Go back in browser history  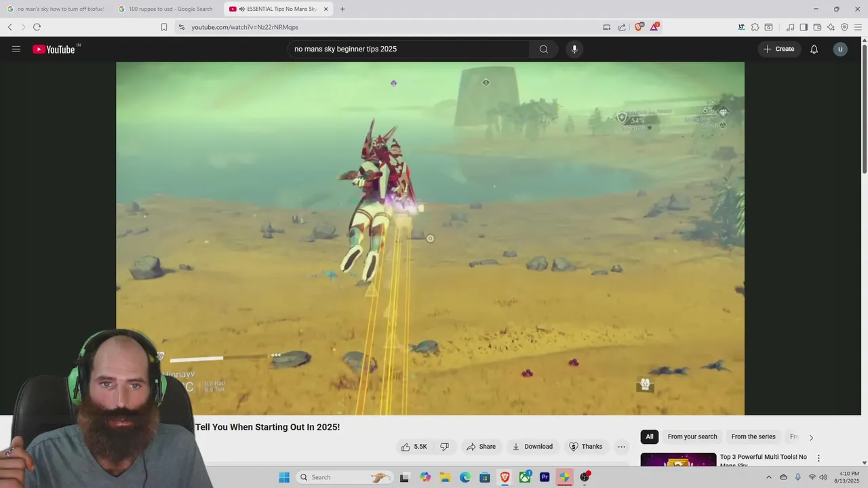(10, 27)
